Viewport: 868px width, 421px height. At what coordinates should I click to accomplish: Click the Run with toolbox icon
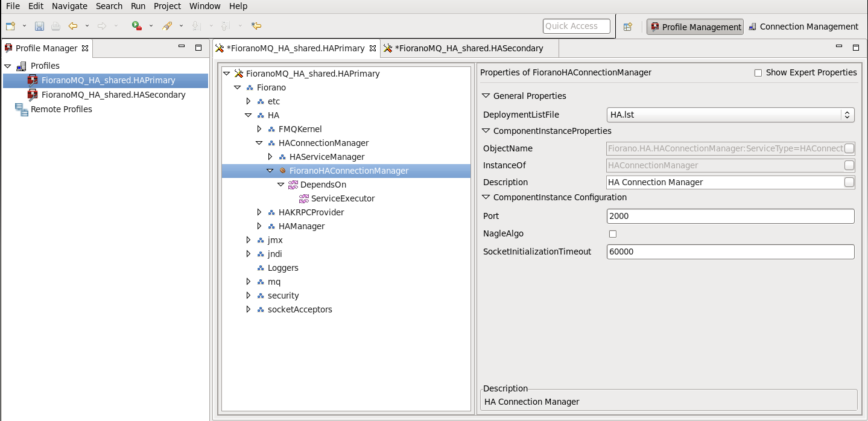tap(137, 26)
